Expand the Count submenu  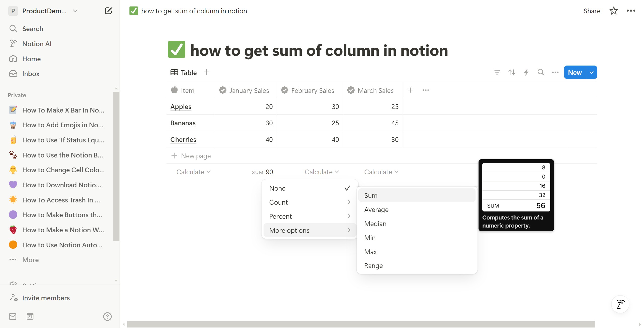[310, 202]
